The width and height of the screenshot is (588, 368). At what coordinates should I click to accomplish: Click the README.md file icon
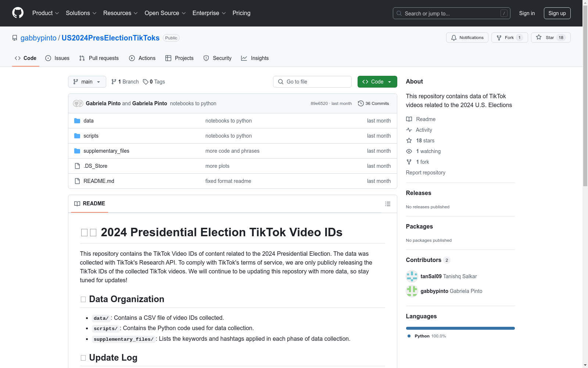click(x=77, y=181)
